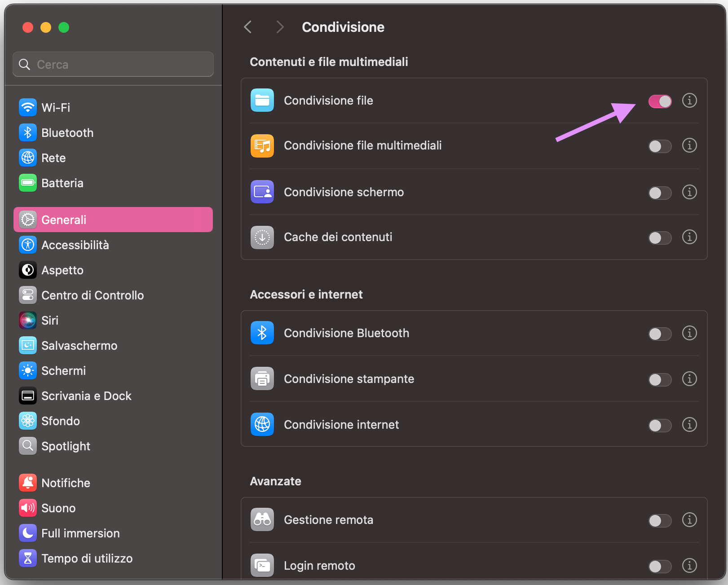Open info for Login remoto
The image size is (728, 585).
[689, 566]
